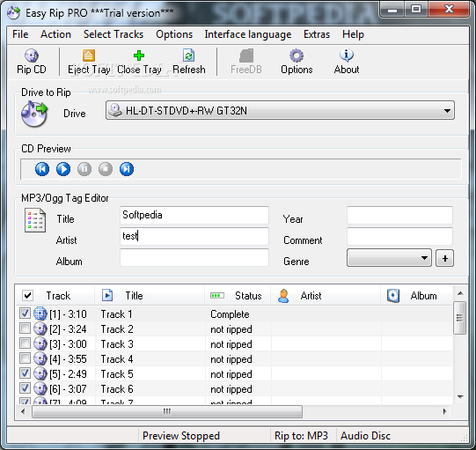The width and height of the screenshot is (476, 450).
Task: Pause the CD preview
Action: [x=84, y=169]
